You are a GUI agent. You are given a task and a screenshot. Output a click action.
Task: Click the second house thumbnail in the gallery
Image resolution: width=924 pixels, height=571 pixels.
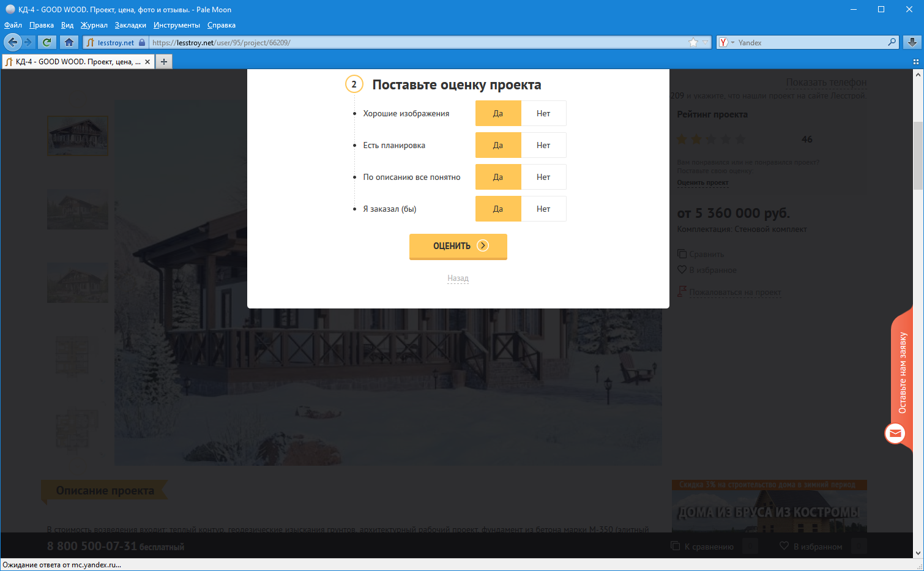(78, 209)
